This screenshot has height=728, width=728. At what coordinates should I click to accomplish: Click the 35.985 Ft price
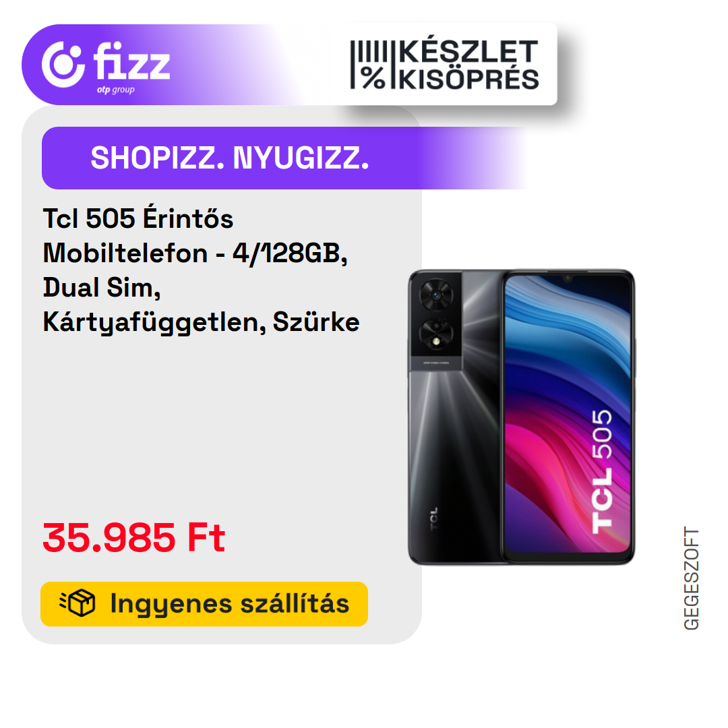[x=133, y=538]
